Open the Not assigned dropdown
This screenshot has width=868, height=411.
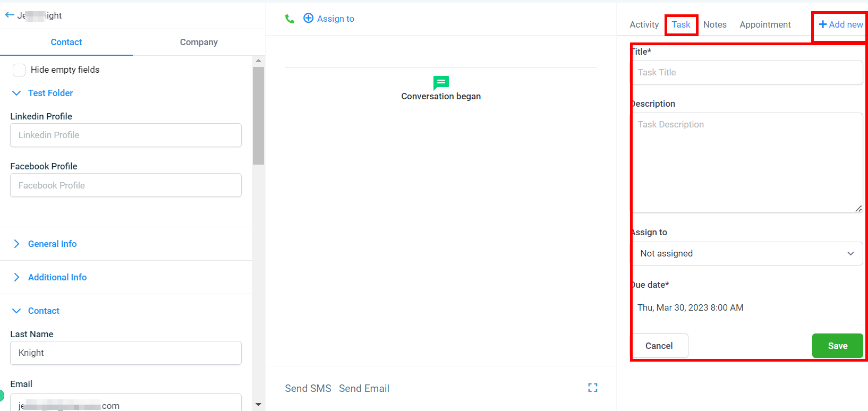747,254
